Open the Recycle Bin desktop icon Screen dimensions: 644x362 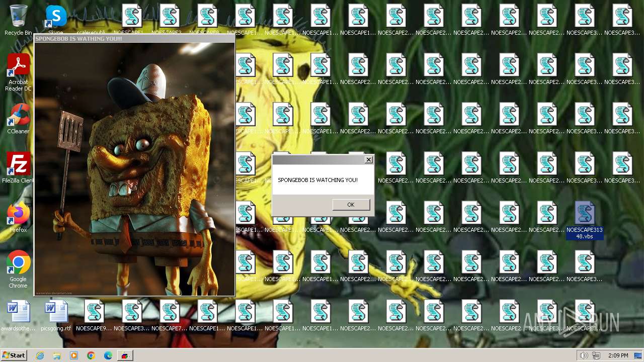18,20
